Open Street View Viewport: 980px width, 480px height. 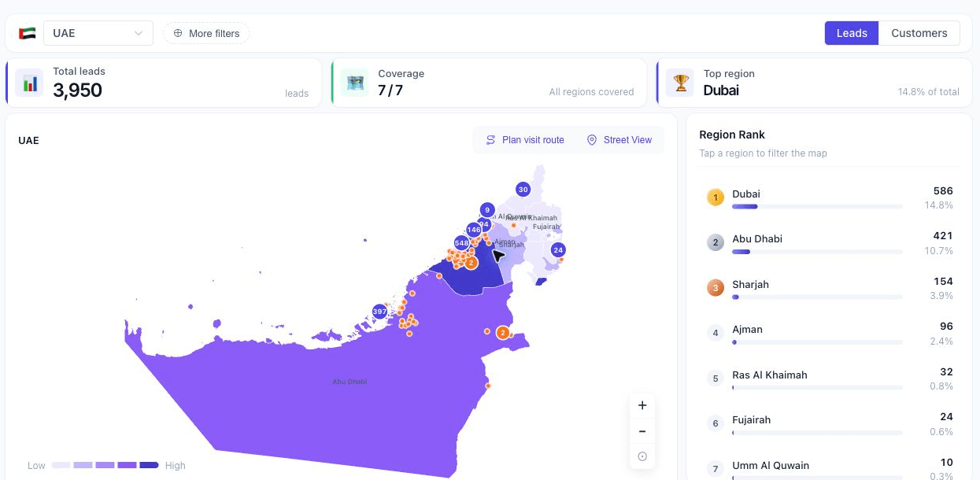coord(619,140)
